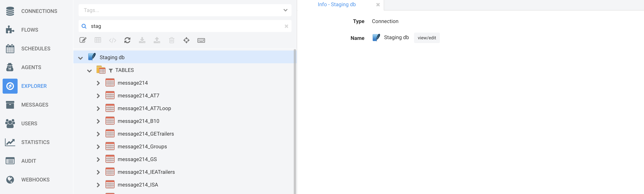Click the TABLES filter funnel icon
The width and height of the screenshot is (644, 194).
tap(111, 71)
